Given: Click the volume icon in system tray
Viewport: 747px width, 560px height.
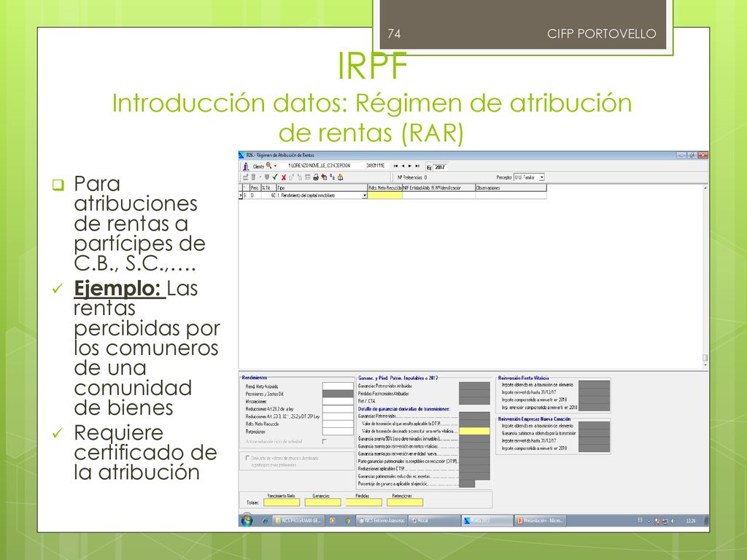Looking at the screenshot, I should point(673,521).
